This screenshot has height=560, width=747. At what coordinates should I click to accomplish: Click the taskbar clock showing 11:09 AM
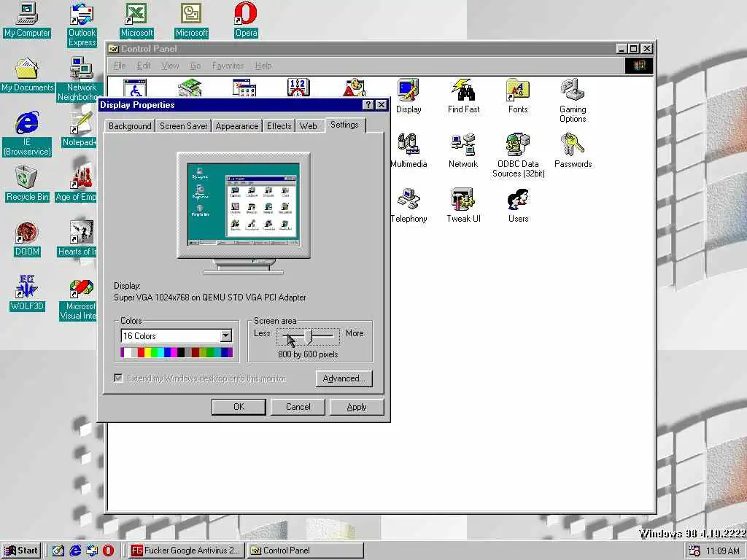tap(723, 551)
